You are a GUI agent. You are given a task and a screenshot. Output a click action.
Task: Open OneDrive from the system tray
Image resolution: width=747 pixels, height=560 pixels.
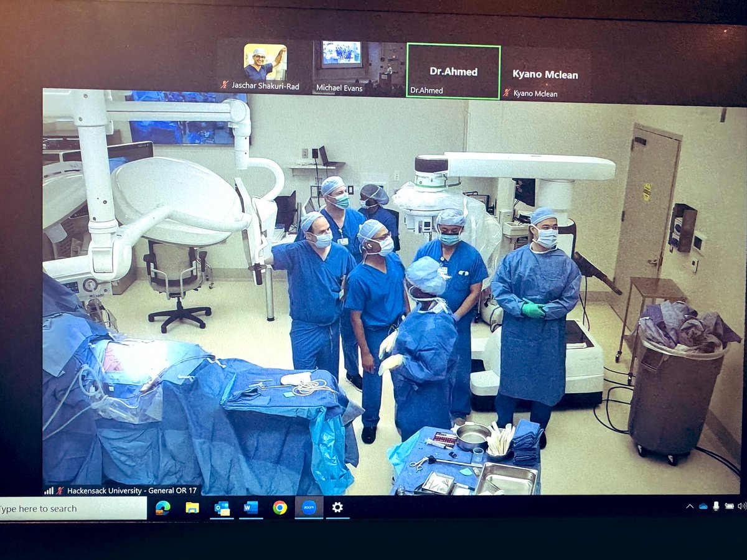pos(703,505)
